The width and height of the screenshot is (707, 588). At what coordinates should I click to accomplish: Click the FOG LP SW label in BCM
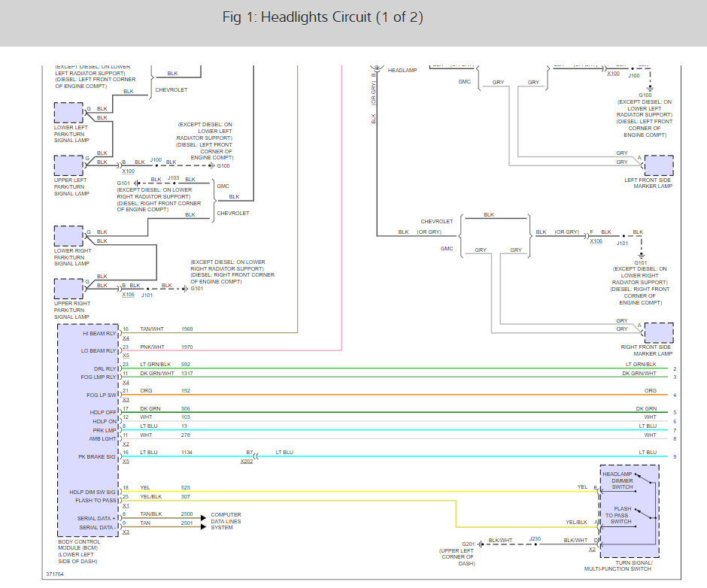(x=100, y=394)
